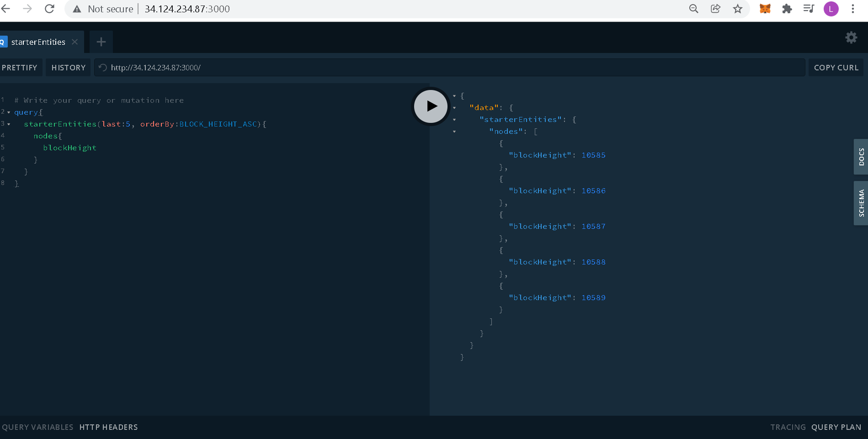The width and height of the screenshot is (868, 439).
Task: Open the Schema sidebar panel
Action: click(861, 203)
